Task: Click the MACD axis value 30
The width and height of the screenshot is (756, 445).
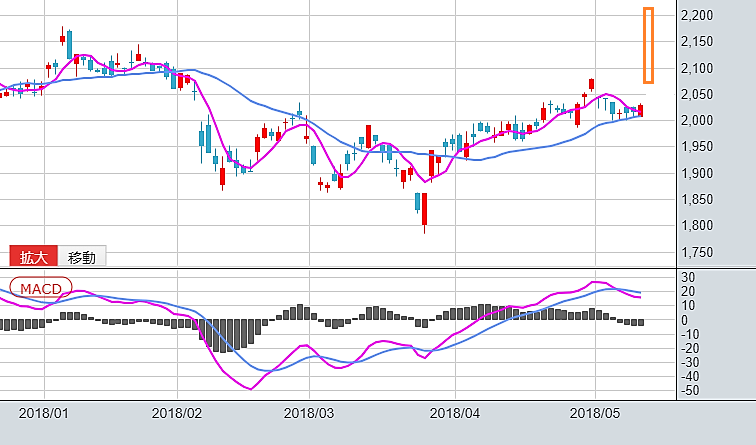Action: coord(688,277)
